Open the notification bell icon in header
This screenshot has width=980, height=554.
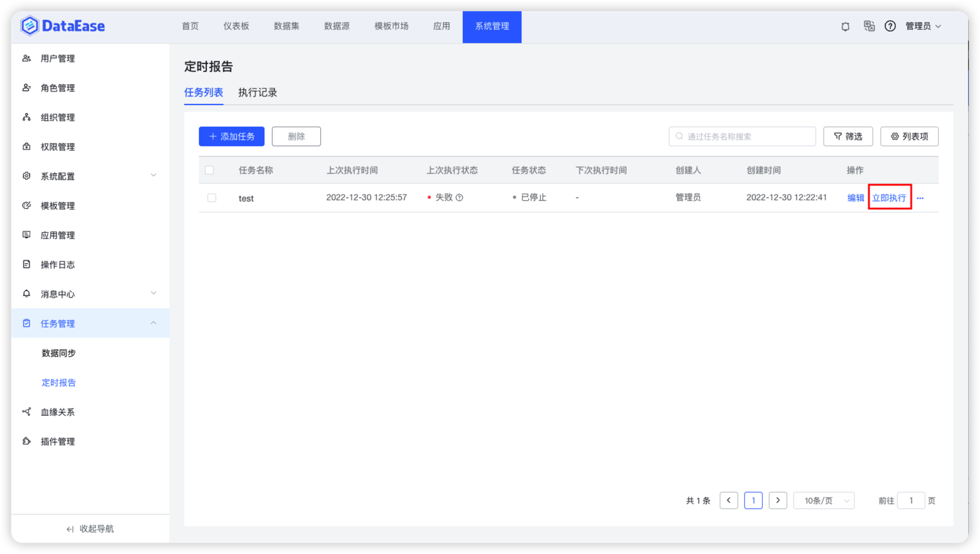pos(845,26)
